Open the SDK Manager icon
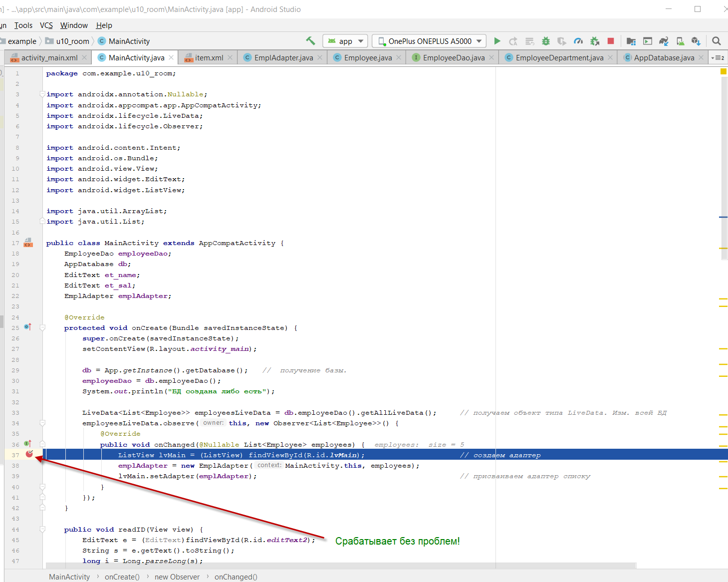This screenshot has height=582, width=728. click(x=696, y=41)
